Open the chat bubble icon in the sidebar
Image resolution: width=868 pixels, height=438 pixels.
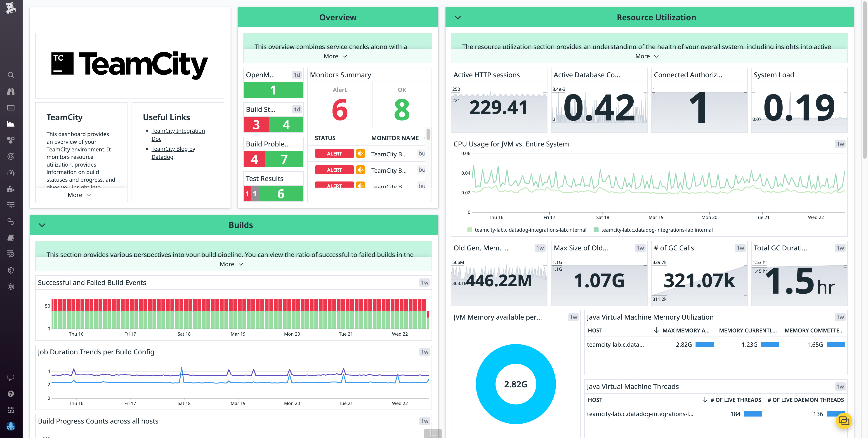click(x=11, y=377)
